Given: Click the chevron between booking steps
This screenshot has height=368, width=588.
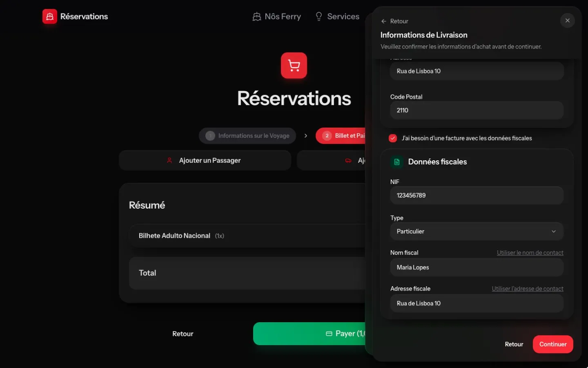Looking at the screenshot, I should click(x=306, y=136).
